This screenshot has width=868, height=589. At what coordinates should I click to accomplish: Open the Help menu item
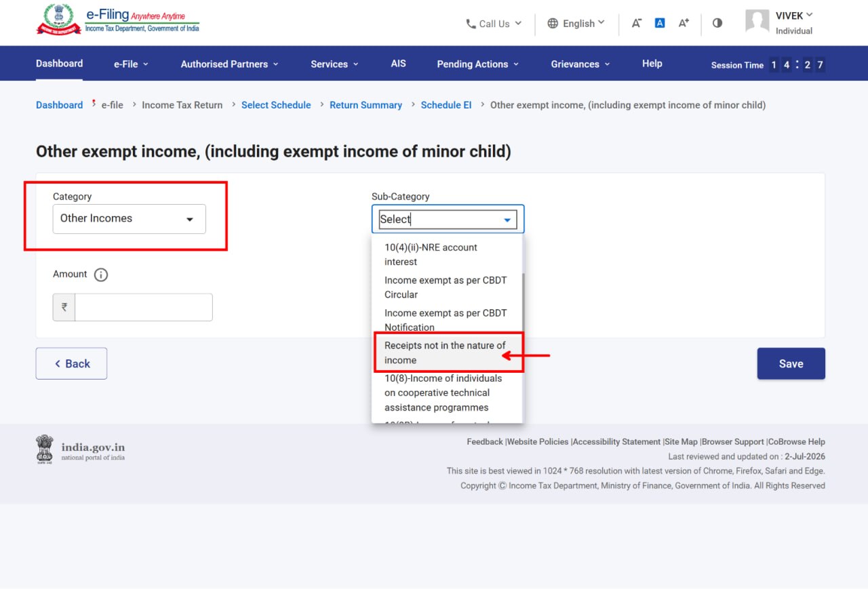click(652, 63)
